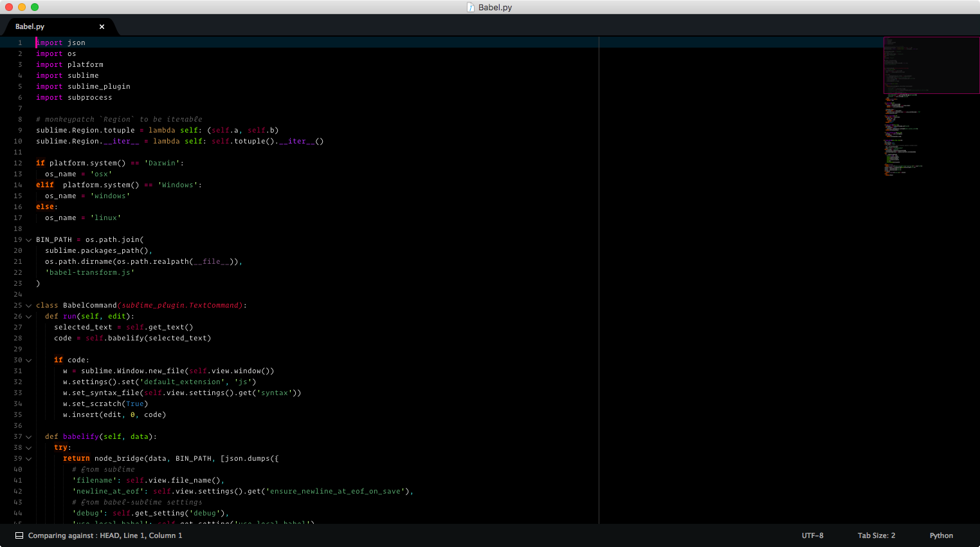Click the 'Windows' string in line 14
Viewport: 980px width, 547px height.
(x=178, y=185)
